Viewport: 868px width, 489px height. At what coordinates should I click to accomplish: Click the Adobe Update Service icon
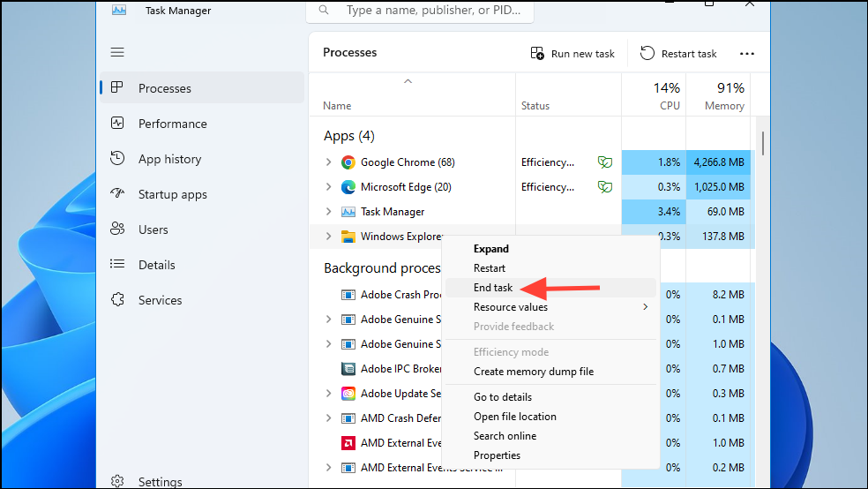click(348, 394)
